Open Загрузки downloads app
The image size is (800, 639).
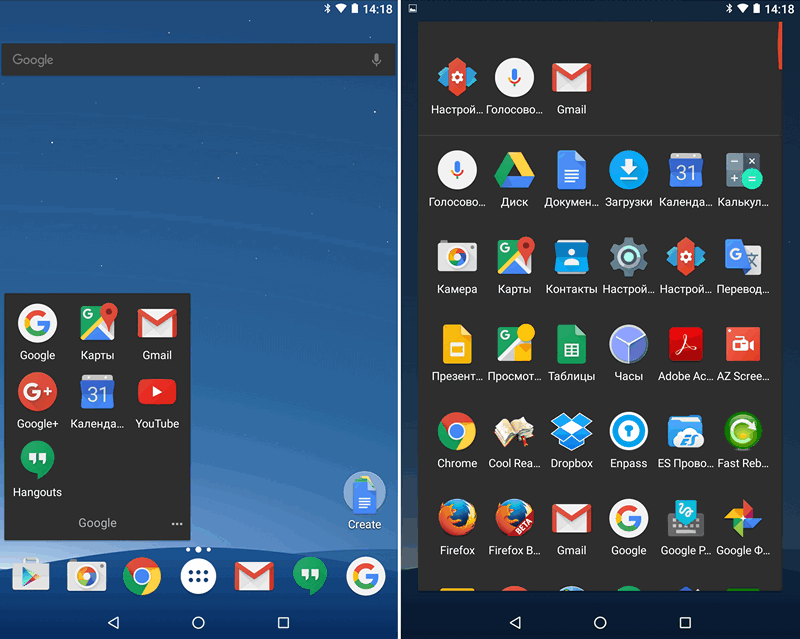[629, 170]
